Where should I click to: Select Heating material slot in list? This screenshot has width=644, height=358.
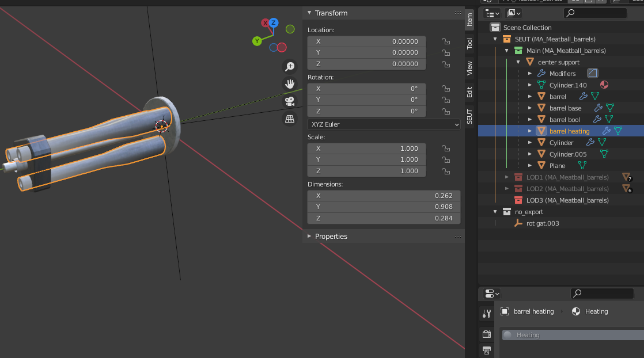click(573, 335)
